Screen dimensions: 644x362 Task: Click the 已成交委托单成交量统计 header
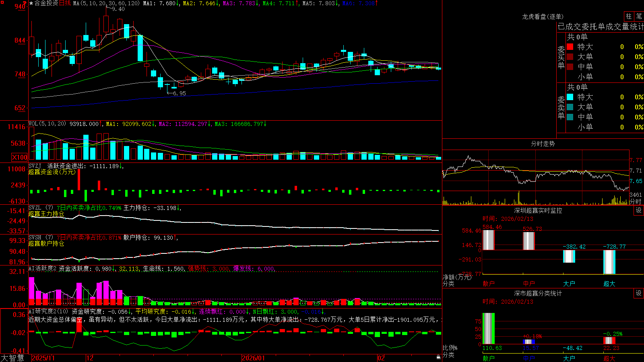tap(601, 27)
